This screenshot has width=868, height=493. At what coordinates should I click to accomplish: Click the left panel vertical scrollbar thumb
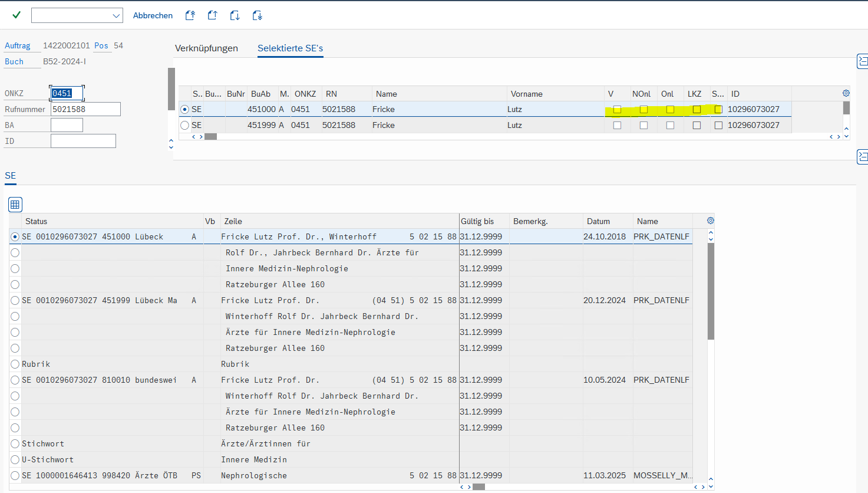click(171, 88)
